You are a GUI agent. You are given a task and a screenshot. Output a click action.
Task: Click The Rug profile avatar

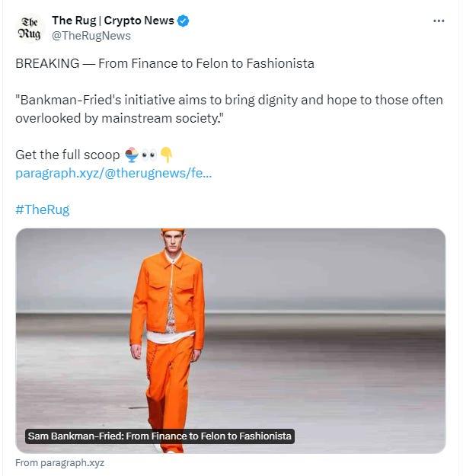[27, 28]
